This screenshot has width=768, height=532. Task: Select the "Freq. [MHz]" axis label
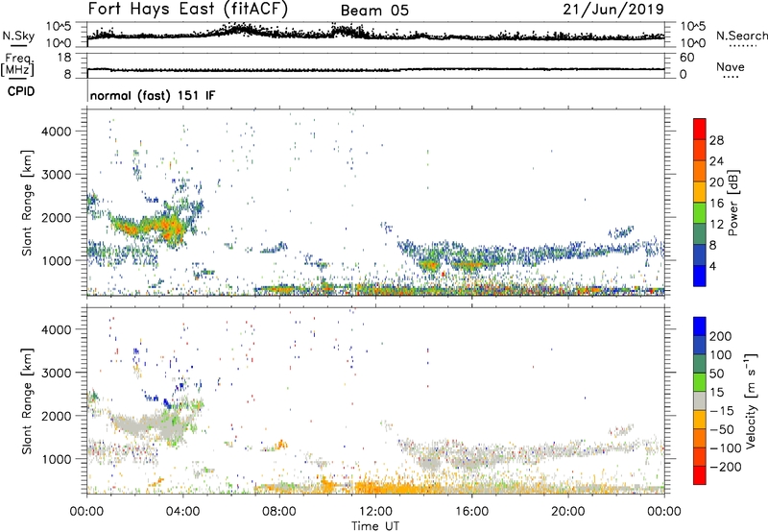click(x=18, y=65)
